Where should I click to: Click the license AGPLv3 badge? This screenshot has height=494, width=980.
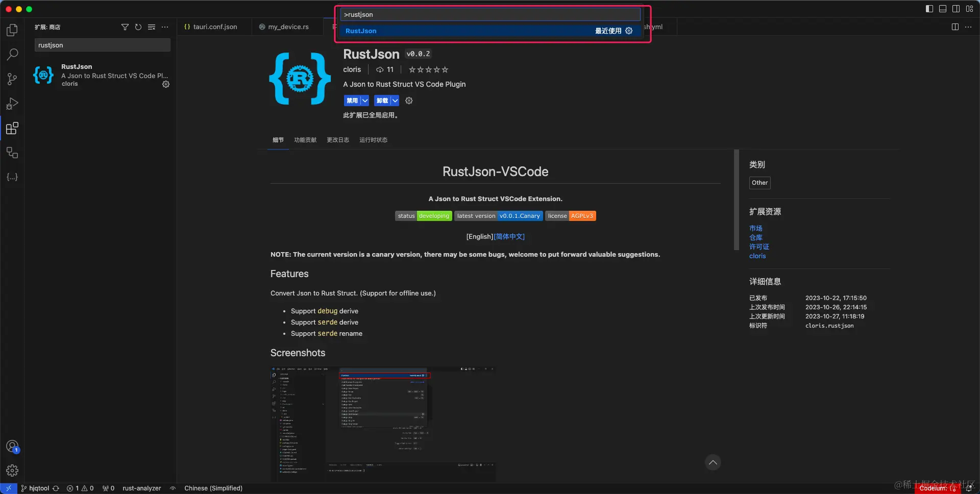571,216
